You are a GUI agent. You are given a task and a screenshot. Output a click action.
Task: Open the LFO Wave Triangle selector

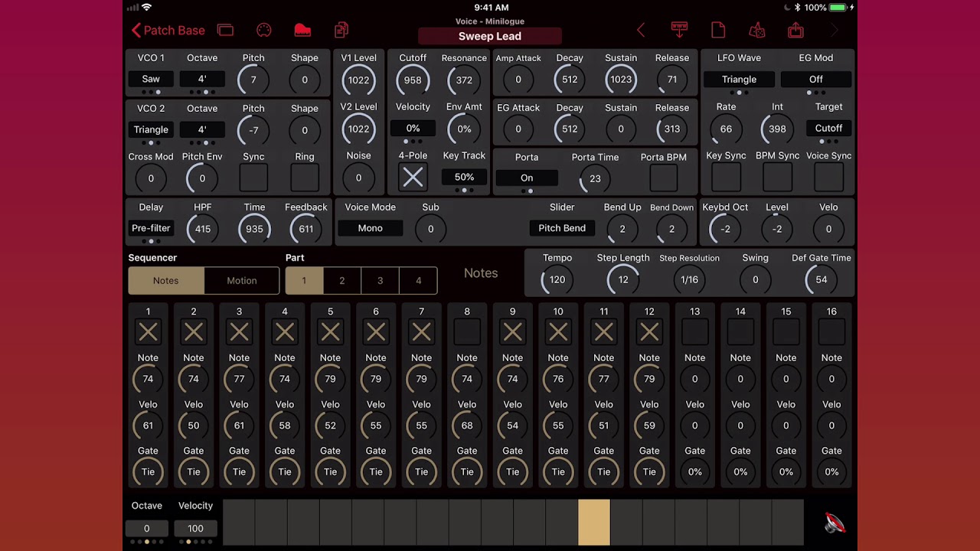[739, 79]
